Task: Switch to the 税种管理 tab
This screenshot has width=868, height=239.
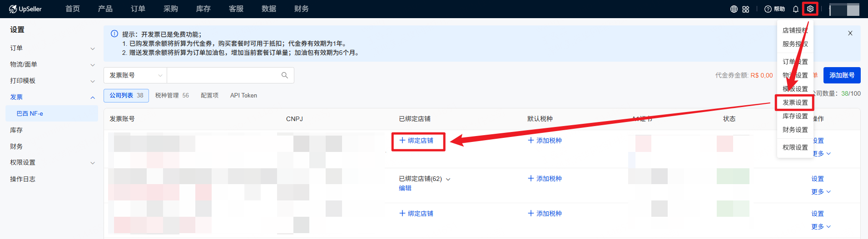Action: 171,95
